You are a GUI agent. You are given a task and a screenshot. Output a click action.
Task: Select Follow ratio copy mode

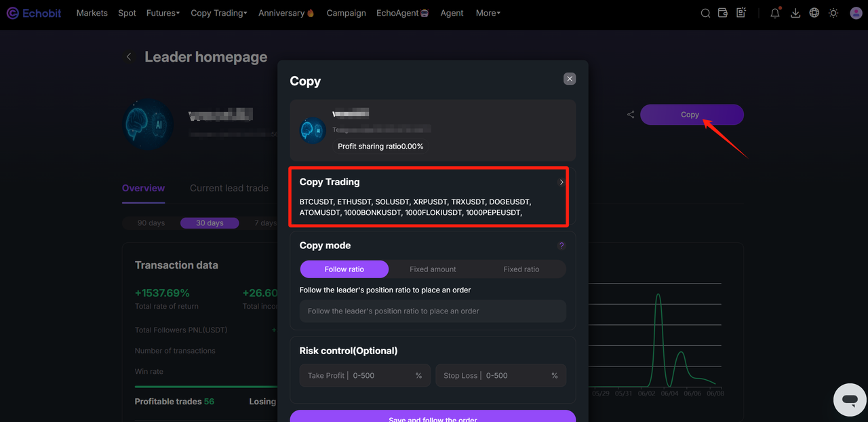(344, 269)
